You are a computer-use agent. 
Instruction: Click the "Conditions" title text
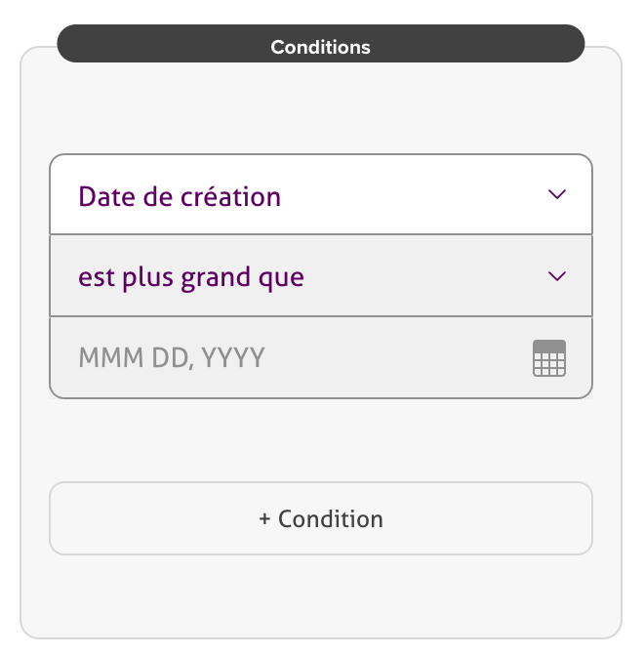click(321, 47)
